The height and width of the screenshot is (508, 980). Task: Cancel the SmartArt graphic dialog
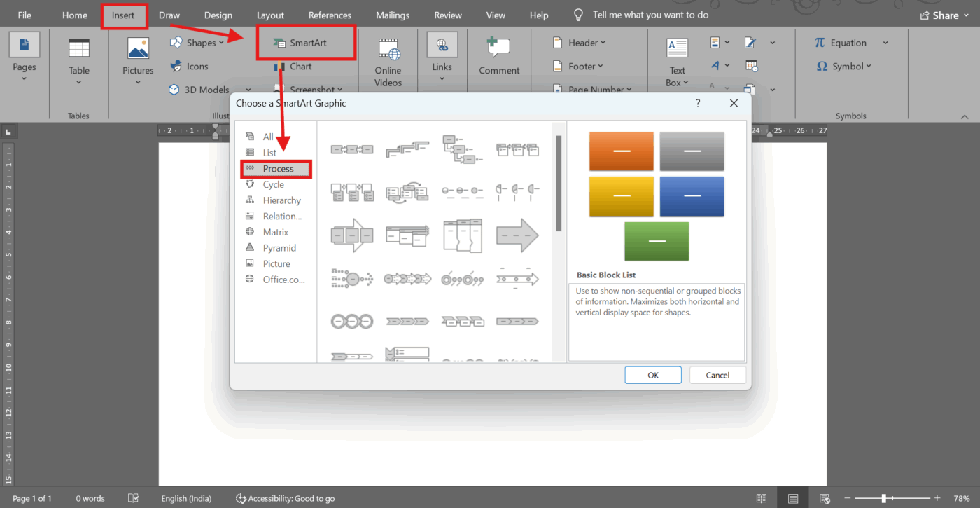717,374
